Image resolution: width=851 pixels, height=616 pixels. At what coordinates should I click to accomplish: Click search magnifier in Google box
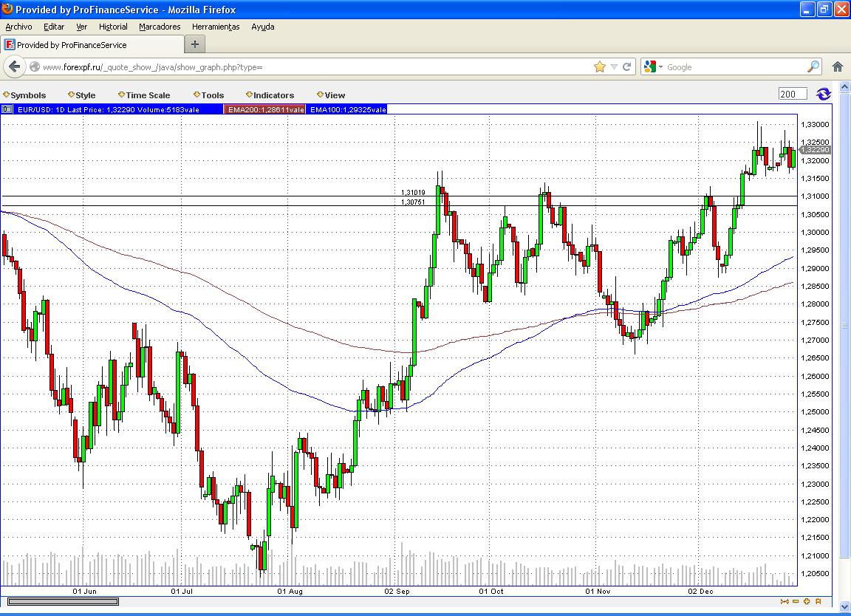point(813,66)
